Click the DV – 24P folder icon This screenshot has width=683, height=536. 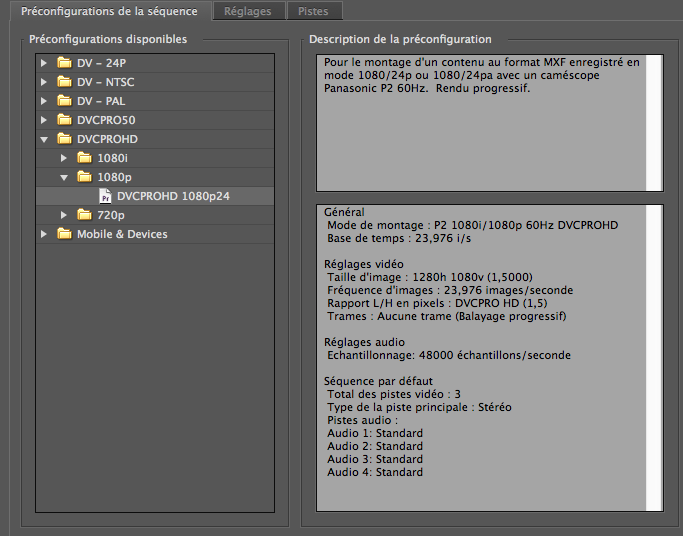point(64,63)
